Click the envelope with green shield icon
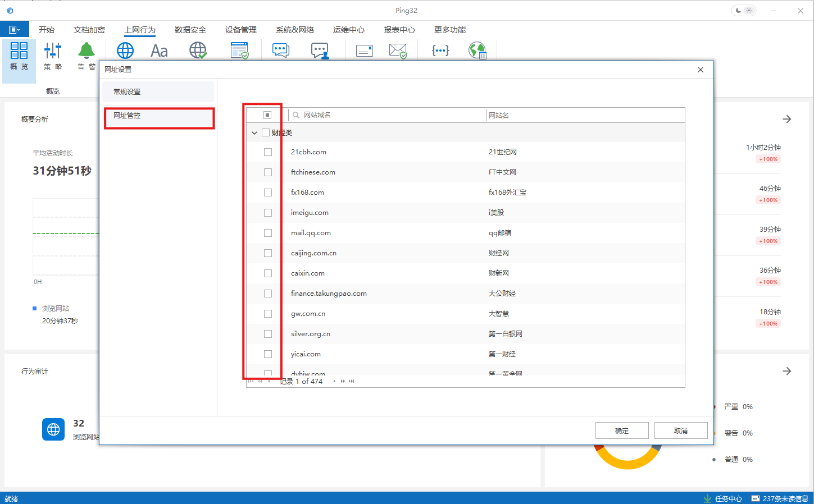814x504 pixels. 398,51
